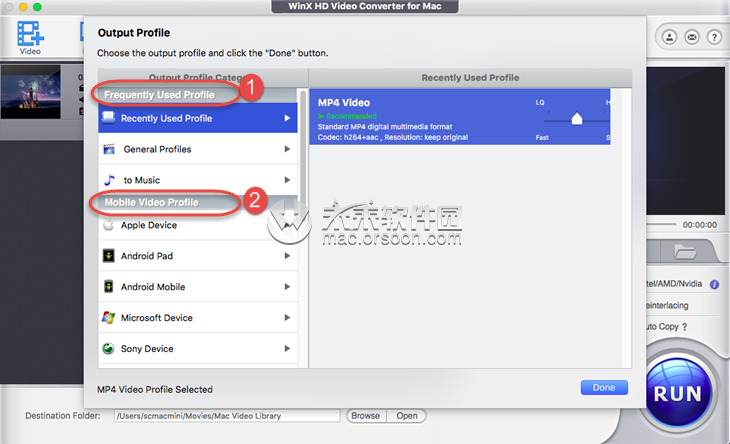Image resolution: width=730 pixels, height=444 pixels.
Task: Click the Open button
Action: (406, 416)
